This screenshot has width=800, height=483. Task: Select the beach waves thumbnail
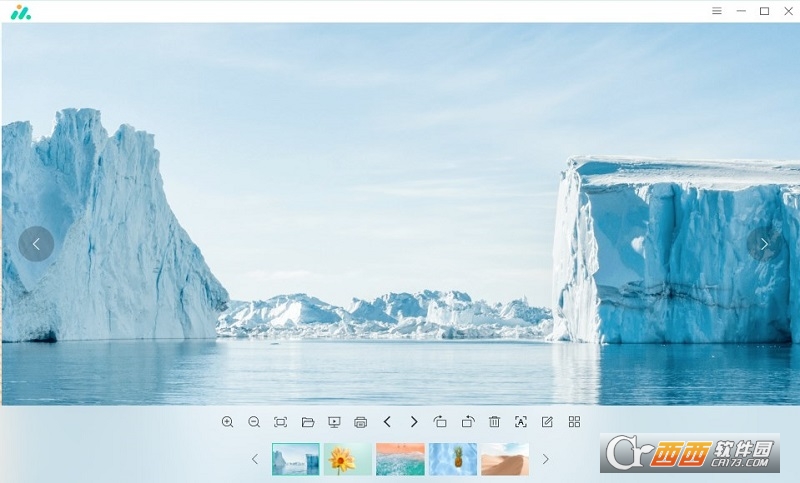(x=401, y=459)
